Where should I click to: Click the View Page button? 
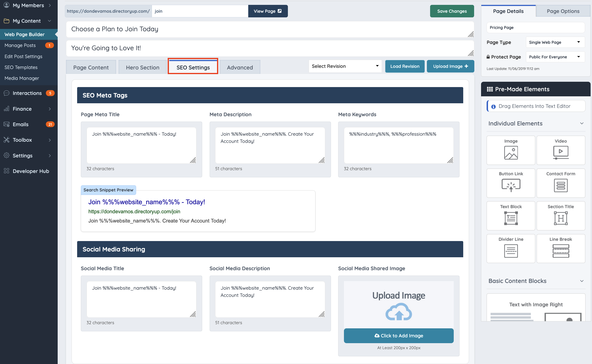[x=268, y=11]
